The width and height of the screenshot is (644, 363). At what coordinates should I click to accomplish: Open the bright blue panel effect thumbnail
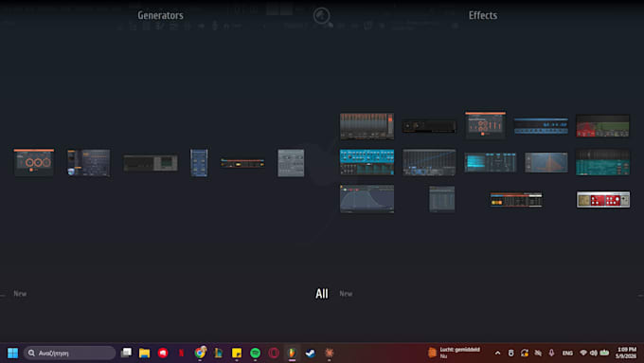pos(367,162)
